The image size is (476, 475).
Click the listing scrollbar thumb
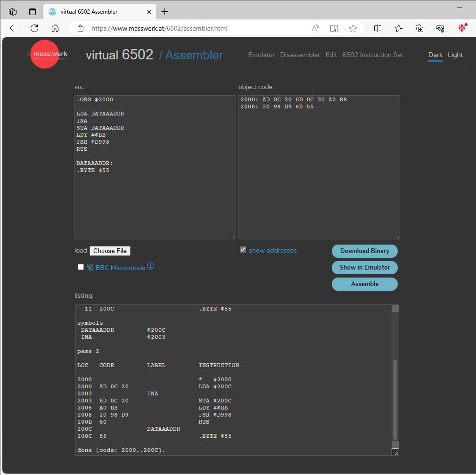click(395, 400)
